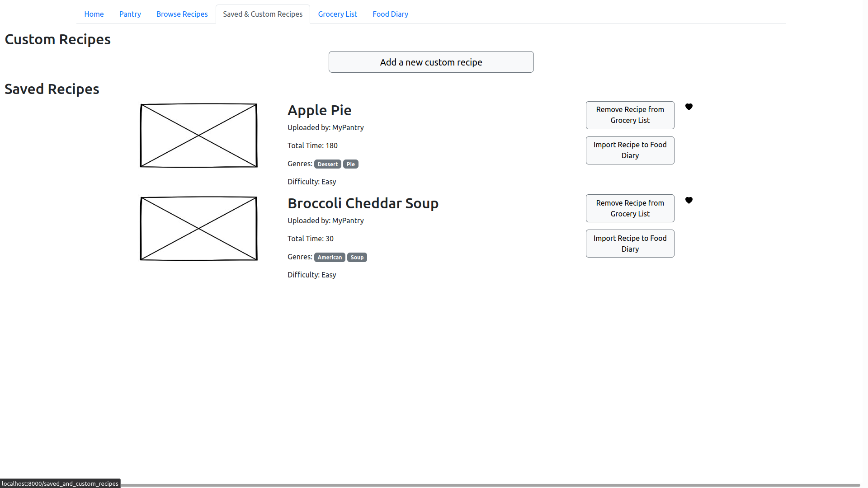This screenshot has width=868, height=488.
Task: Select Saved & Custom Recipes tab
Action: tap(263, 14)
